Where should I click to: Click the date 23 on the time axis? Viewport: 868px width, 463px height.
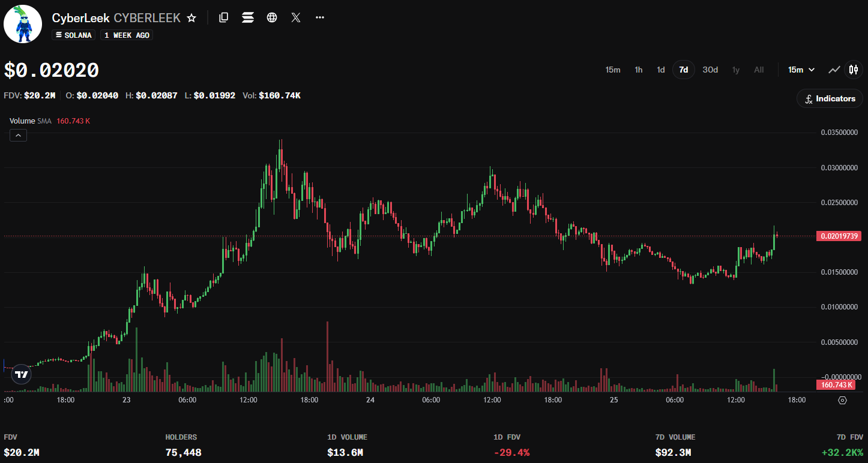(x=126, y=400)
